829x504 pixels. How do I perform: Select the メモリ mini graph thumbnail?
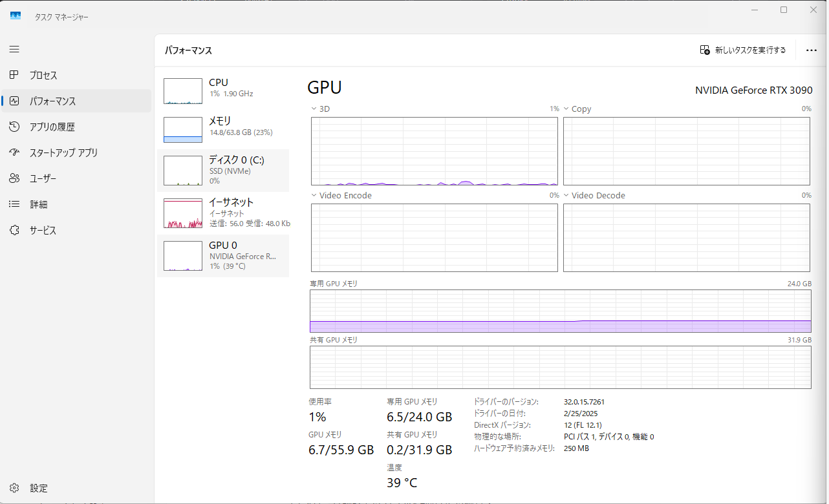pyautogui.click(x=183, y=129)
